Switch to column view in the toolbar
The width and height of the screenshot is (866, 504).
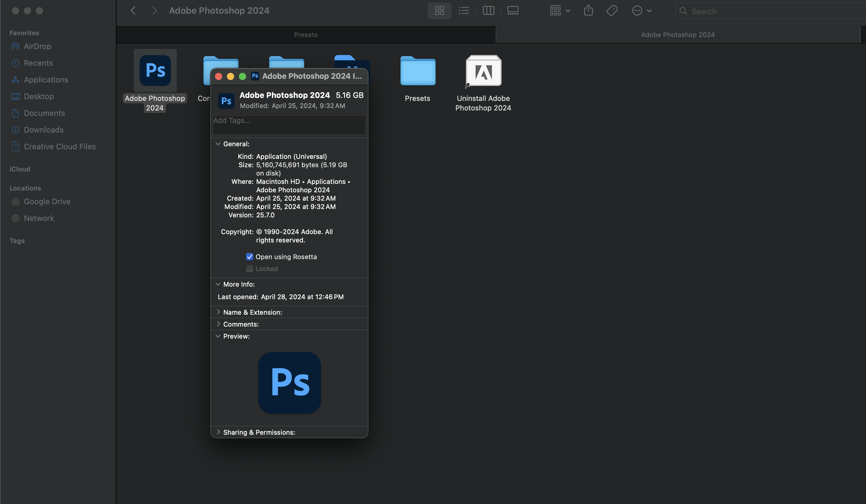pos(488,11)
